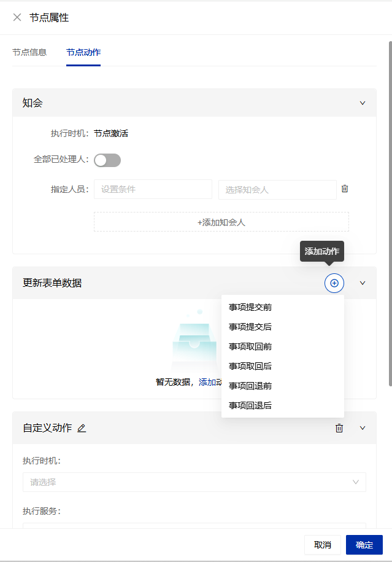Screen dimensions: 392x562
Task: Open the 执行时机 请选择 dropdown
Action: [194, 482]
